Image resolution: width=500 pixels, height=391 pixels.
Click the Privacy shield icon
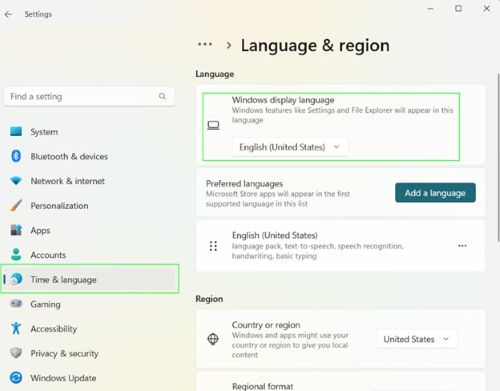pyautogui.click(x=16, y=353)
